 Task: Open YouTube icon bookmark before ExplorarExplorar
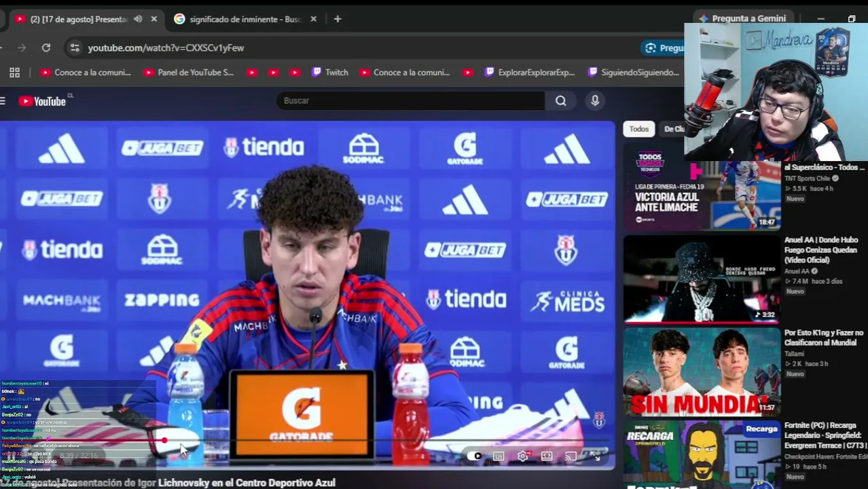[x=467, y=72]
